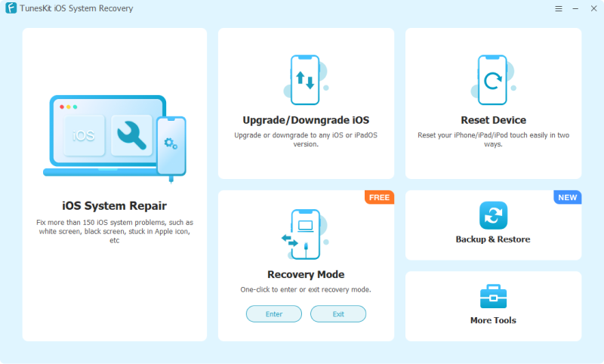Open the More Tools label
The width and height of the screenshot is (604, 364).
(493, 320)
